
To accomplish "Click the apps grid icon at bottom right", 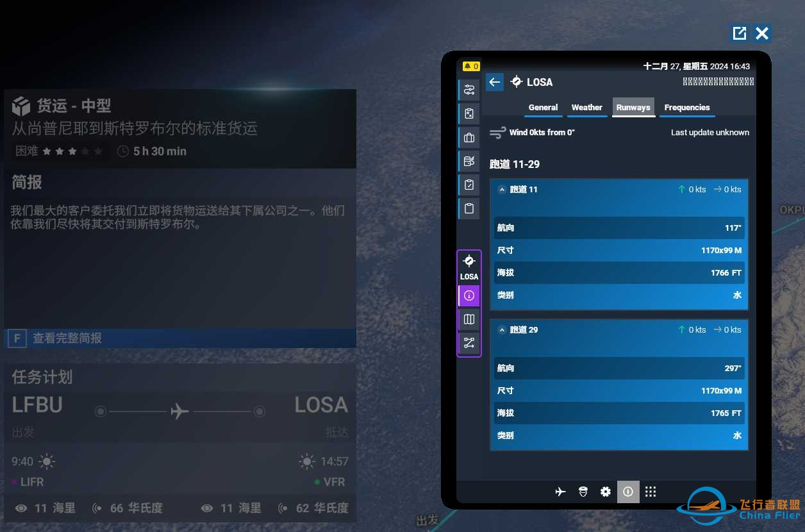I will tap(651, 492).
